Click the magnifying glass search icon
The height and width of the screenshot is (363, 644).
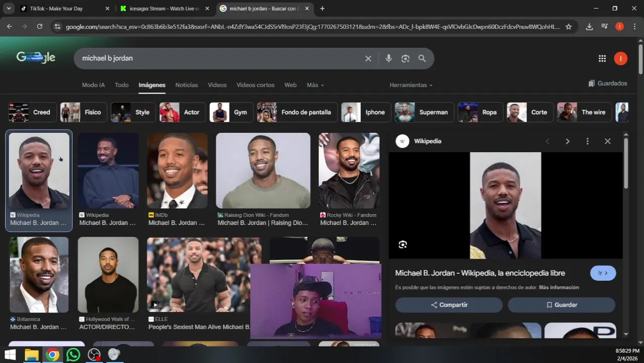pyautogui.click(x=422, y=58)
